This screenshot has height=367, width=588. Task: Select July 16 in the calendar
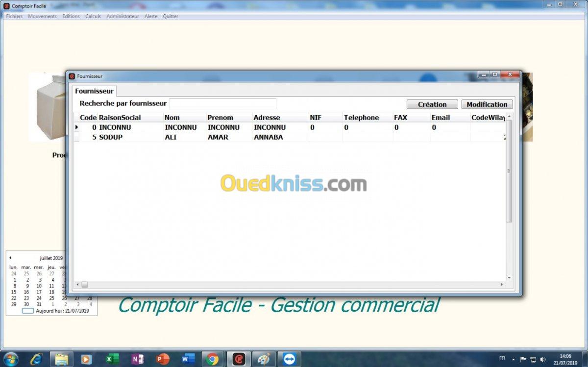click(26, 292)
